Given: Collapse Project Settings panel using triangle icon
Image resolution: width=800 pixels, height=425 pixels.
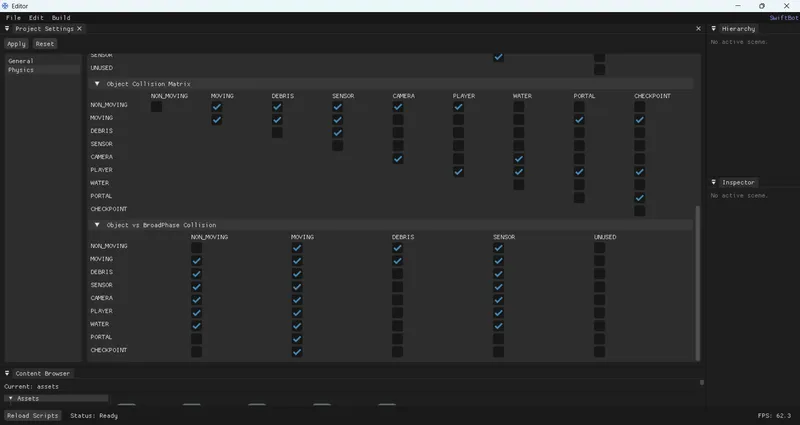Looking at the screenshot, I should 7,29.
